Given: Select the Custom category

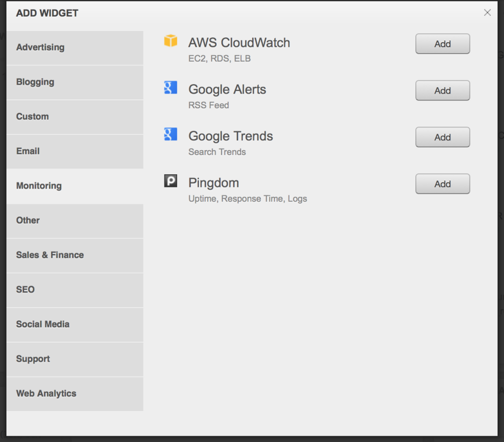Looking at the screenshot, I should click(x=75, y=117).
